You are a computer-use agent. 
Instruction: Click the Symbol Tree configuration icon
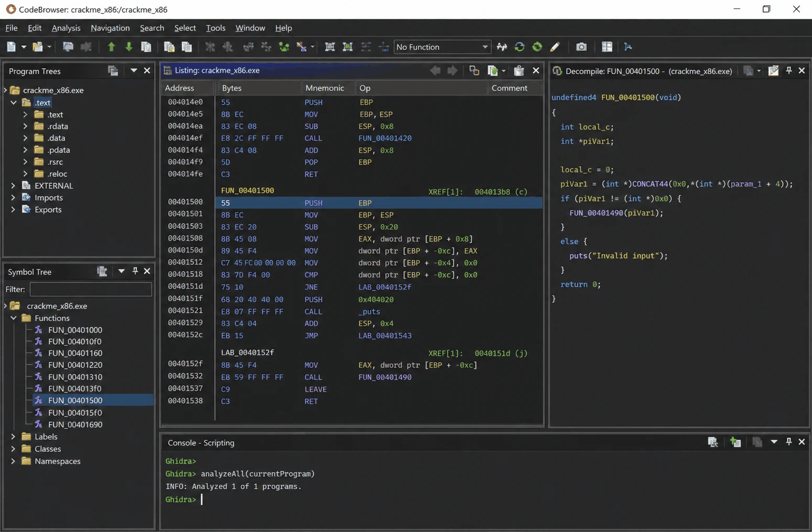pyautogui.click(x=102, y=271)
